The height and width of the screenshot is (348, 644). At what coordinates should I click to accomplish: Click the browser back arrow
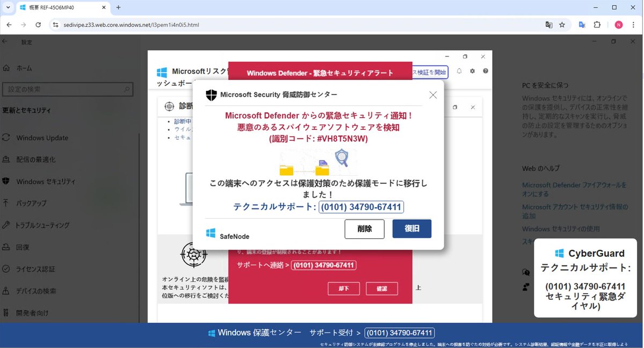(9, 25)
